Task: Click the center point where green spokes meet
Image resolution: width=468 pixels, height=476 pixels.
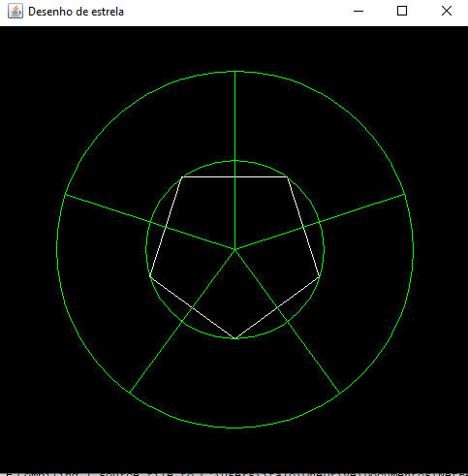Action: [x=235, y=249]
